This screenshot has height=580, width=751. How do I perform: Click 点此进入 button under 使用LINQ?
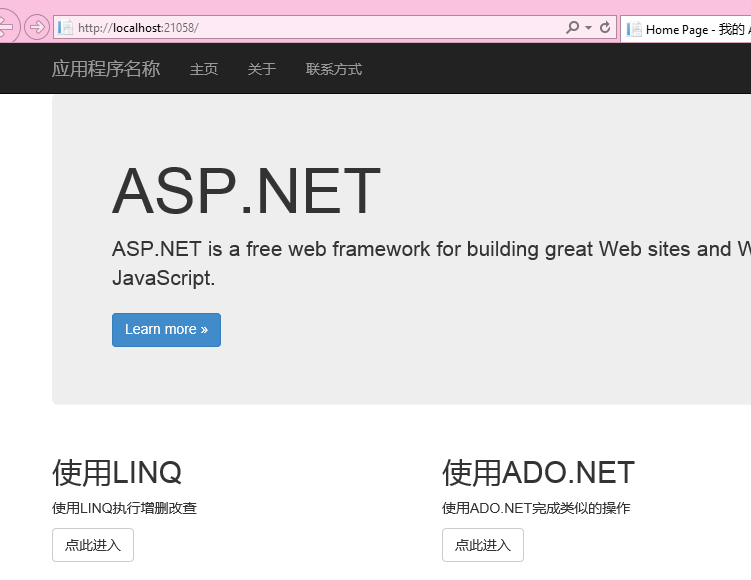pyautogui.click(x=93, y=545)
